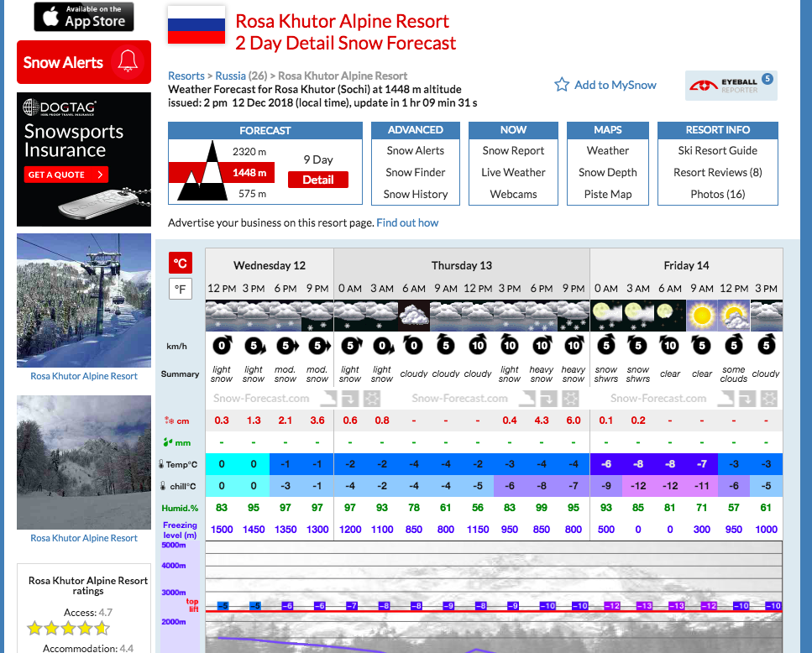Open the App Store download badge

[x=84, y=17]
